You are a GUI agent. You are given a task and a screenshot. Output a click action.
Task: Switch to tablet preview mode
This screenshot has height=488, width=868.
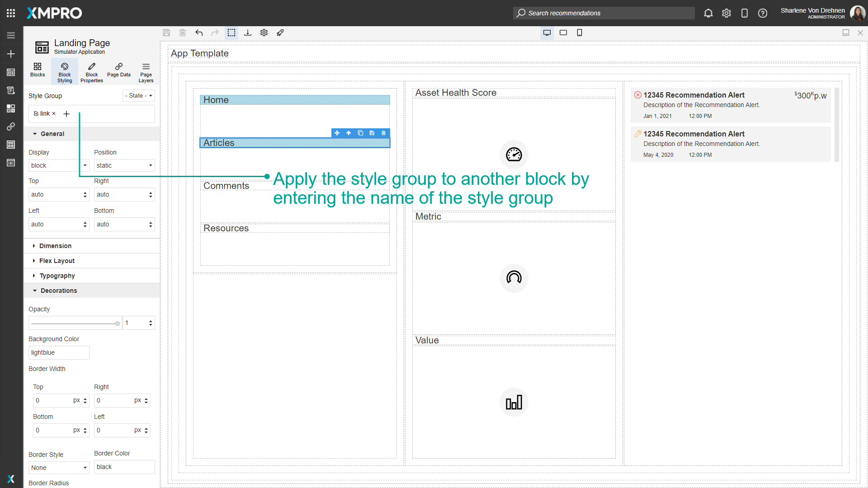[x=563, y=33]
